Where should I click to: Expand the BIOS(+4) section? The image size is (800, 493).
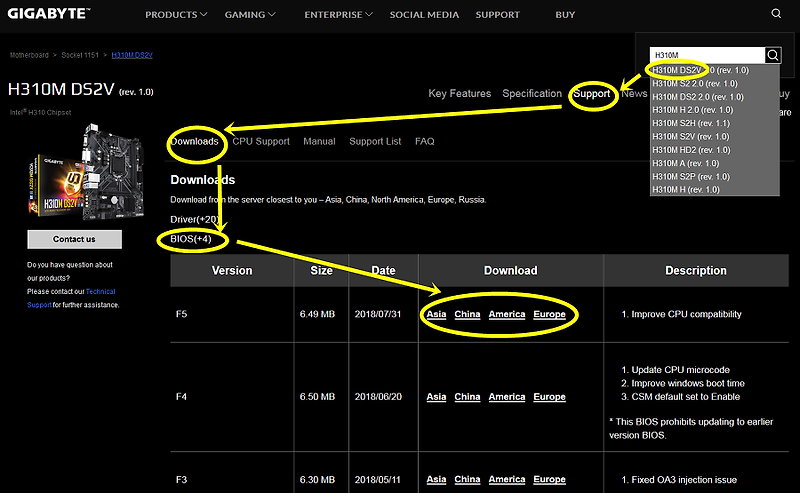click(191, 239)
